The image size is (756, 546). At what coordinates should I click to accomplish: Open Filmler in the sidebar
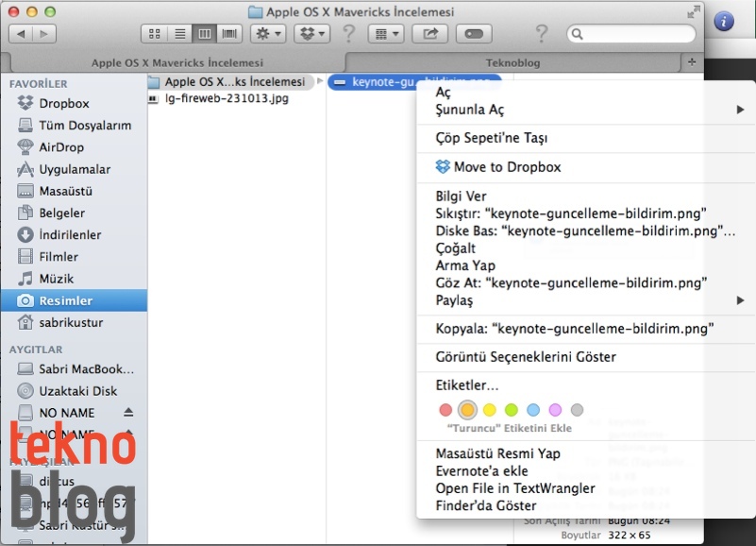pos(75,257)
